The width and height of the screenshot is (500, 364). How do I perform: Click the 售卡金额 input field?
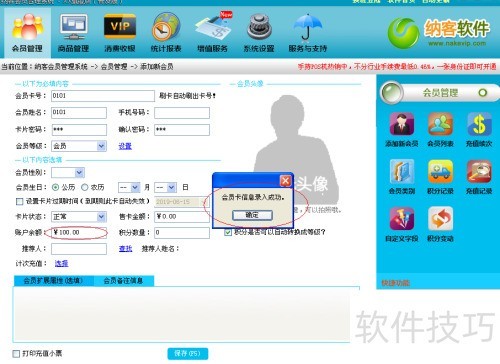182,217
